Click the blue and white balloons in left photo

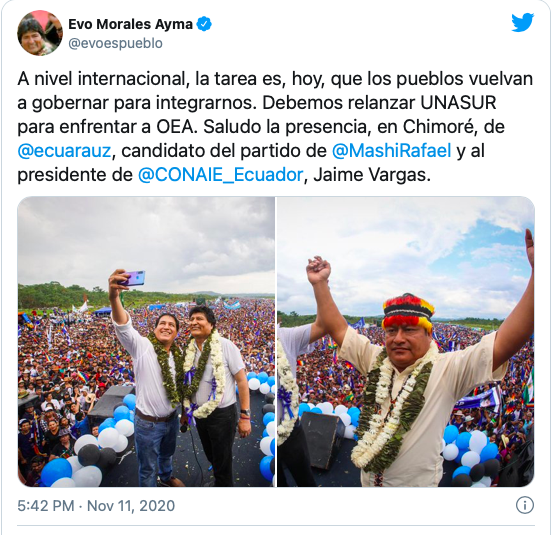coord(88,447)
